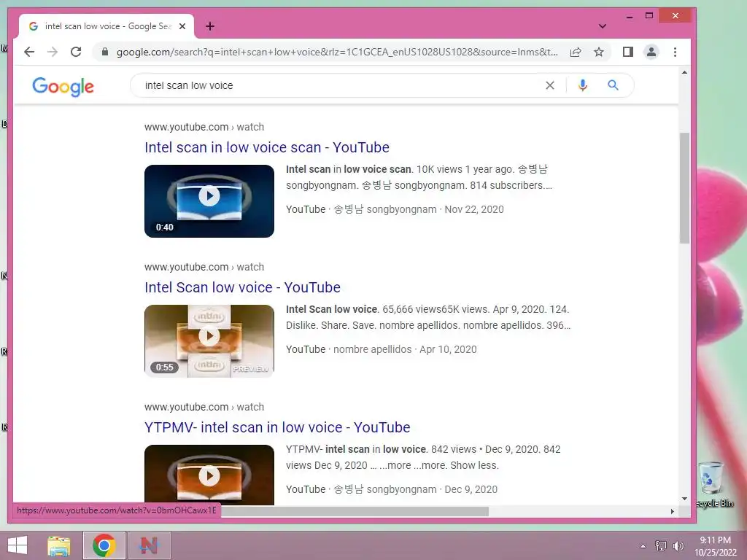747x560 pixels.
Task: Bookmark this page with the star icon
Action: click(599, 52)
